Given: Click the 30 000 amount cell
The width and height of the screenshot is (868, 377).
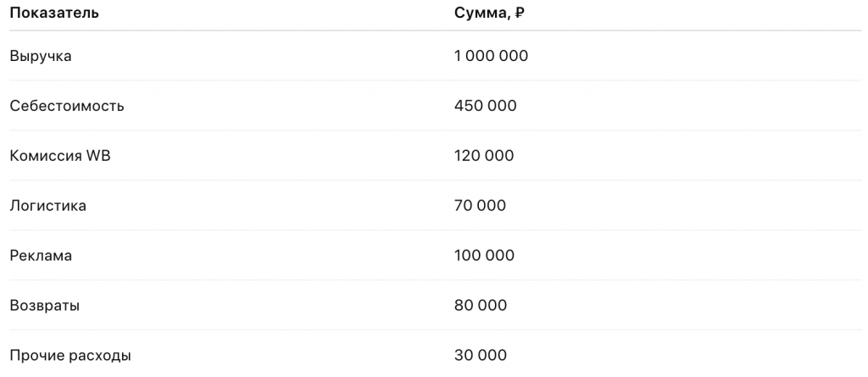Looking at the screenshot, I should coord(481,356).
